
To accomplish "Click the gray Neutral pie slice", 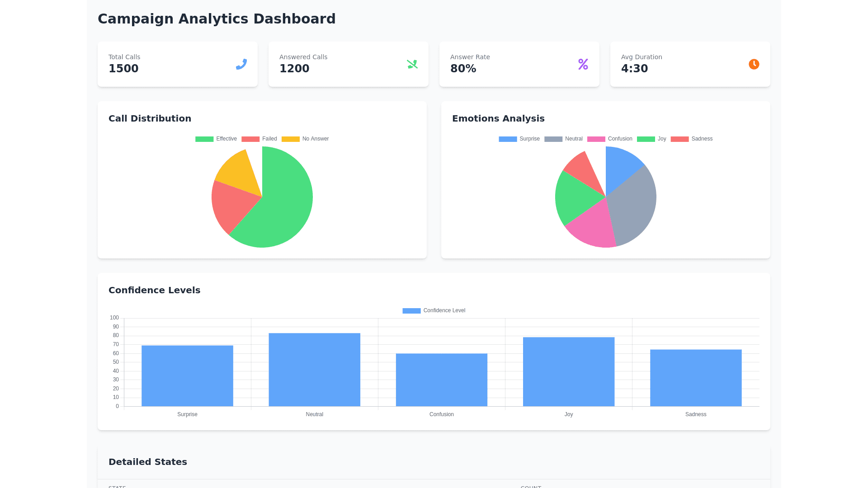I will tap(633, 203).
